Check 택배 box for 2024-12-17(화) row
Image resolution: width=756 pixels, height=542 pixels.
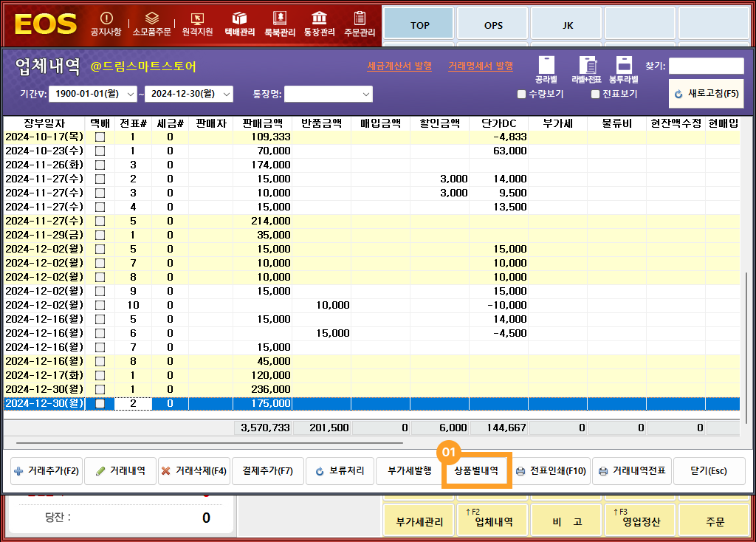pyautogui.click(x=100, y=375)
